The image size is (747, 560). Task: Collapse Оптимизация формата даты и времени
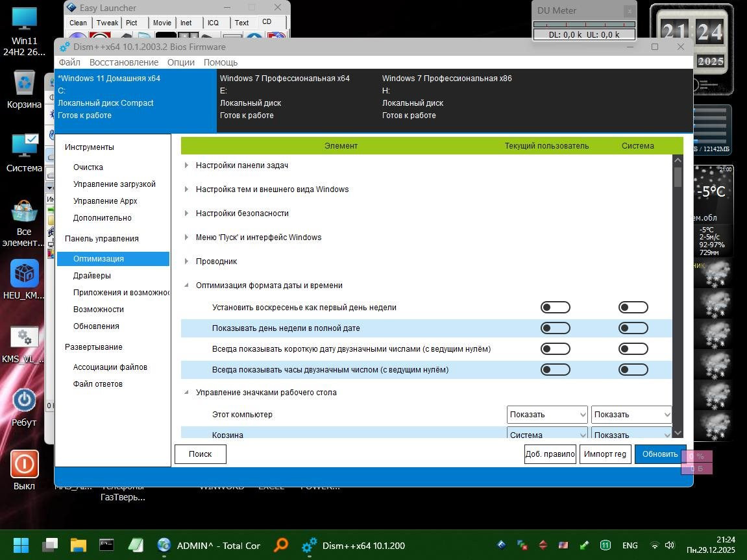click(x=186, y=286)
